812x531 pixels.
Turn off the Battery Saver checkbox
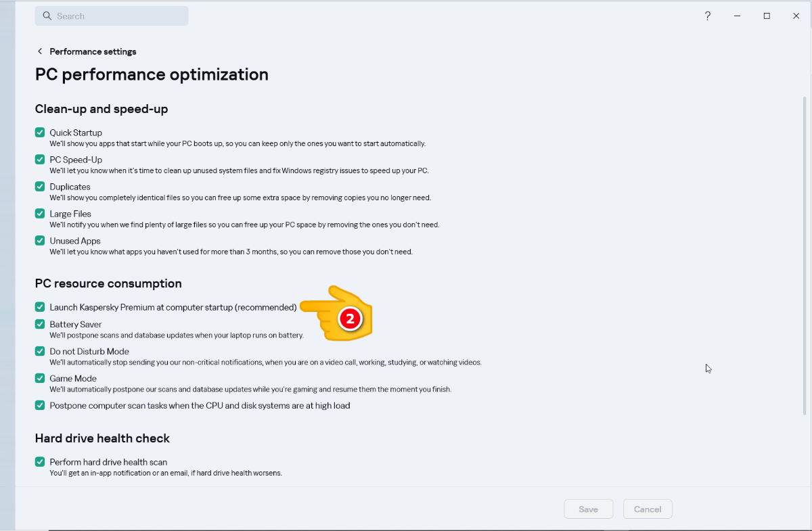[x=40, y=325]
